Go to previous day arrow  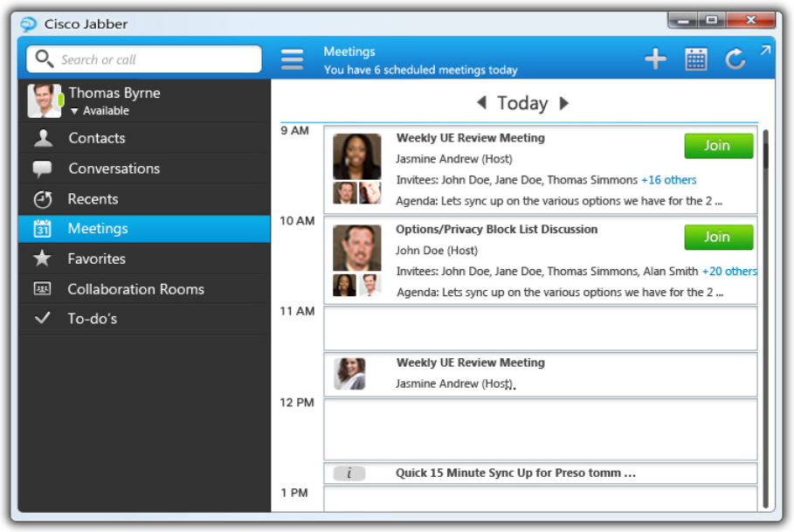(481, 103)
